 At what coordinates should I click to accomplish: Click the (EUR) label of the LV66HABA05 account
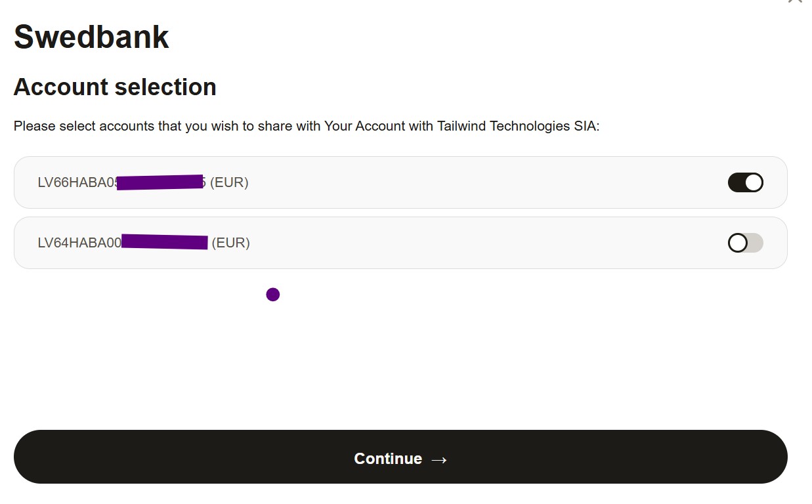[229, 182]
